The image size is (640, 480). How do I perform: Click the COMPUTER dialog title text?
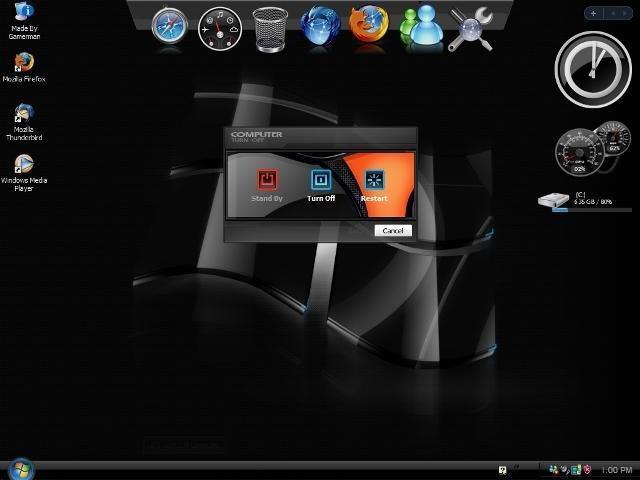click(256, 134)
